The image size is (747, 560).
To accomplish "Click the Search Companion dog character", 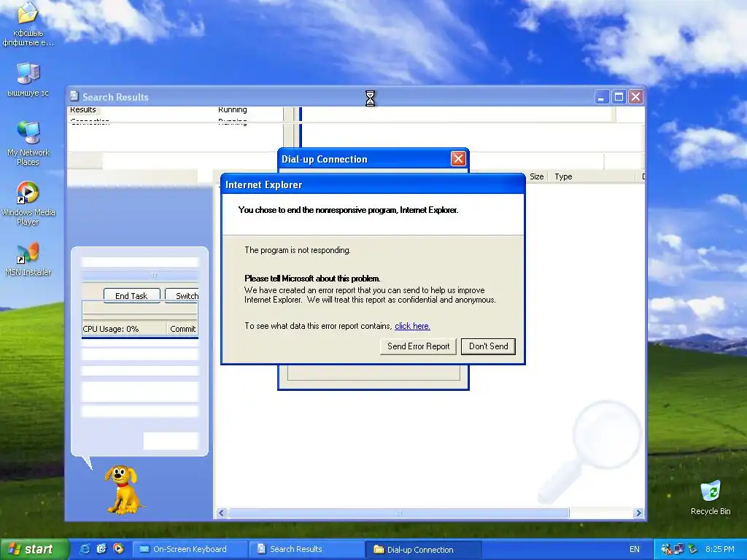I will point(123,489).
